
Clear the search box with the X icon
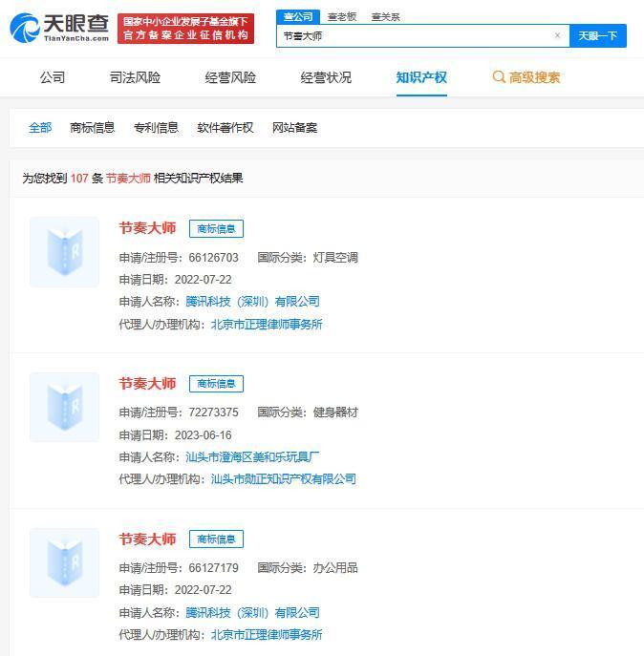[x=557, y=35]
